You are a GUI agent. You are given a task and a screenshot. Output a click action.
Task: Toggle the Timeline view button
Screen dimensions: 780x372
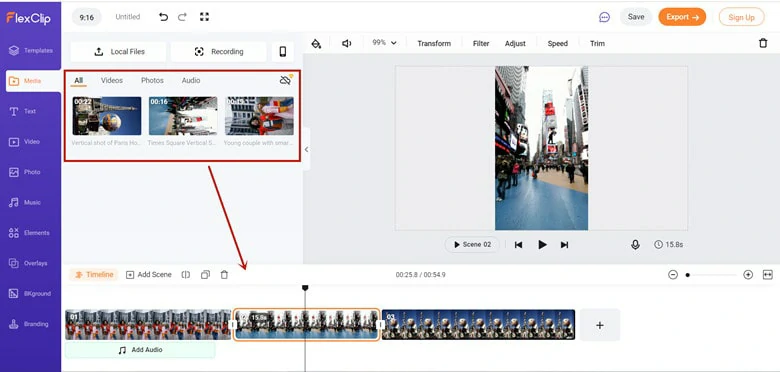tap(94, 275)
